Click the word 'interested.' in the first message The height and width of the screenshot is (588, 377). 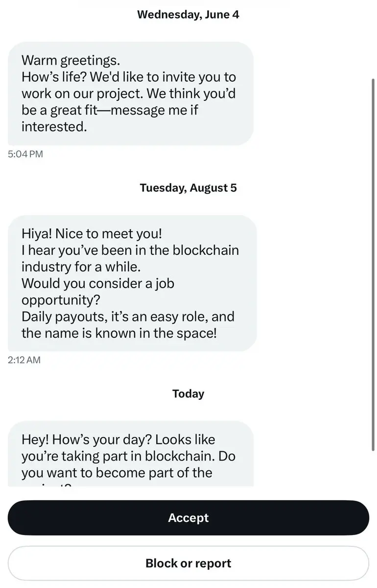point(54,127)
